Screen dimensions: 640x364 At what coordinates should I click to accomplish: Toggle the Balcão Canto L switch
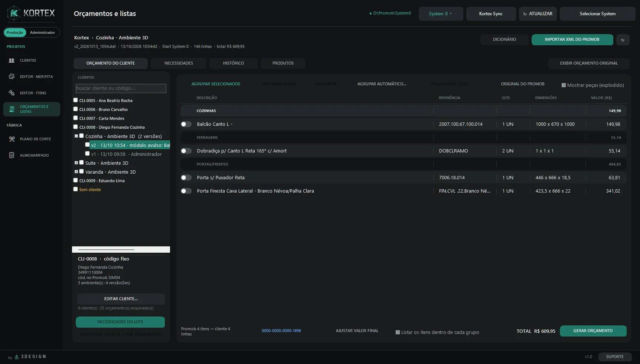(186, 124)
